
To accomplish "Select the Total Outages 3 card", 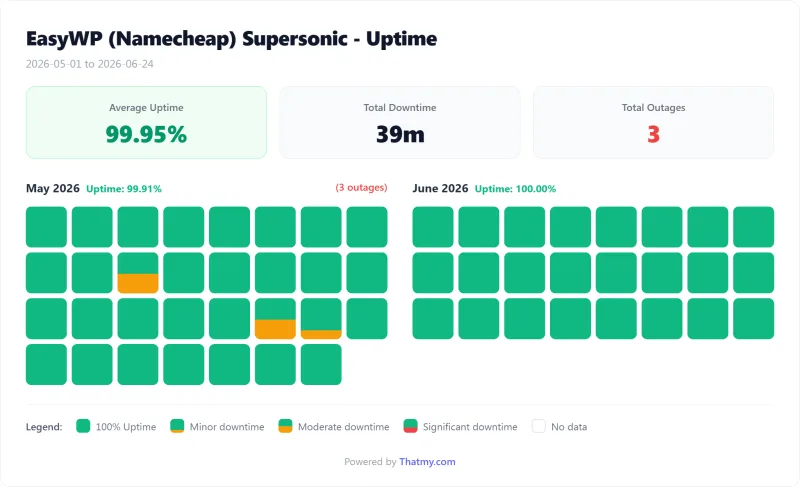I will [654, 122].
